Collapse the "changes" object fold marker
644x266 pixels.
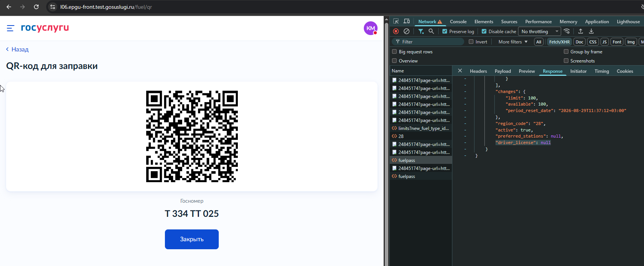(465, 91)
